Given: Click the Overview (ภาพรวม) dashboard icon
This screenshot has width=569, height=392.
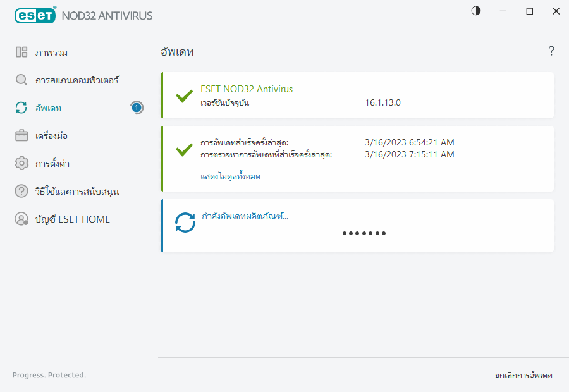Looking at the screenshot, I should [21, 52].
